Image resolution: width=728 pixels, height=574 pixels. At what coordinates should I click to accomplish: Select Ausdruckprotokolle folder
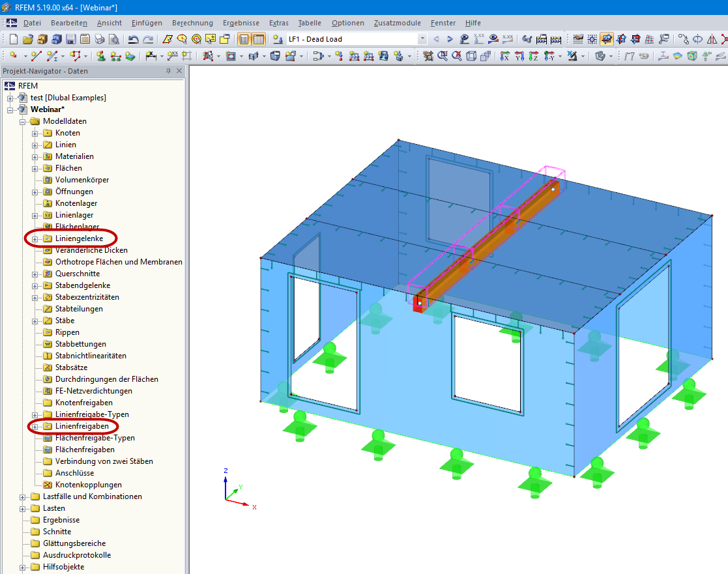[77, 555]
